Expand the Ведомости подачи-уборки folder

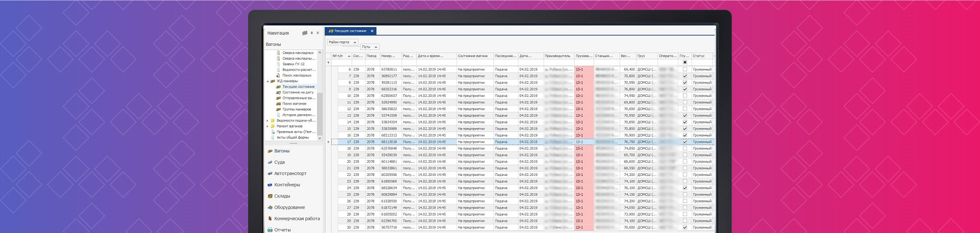(x=267, y=120)
